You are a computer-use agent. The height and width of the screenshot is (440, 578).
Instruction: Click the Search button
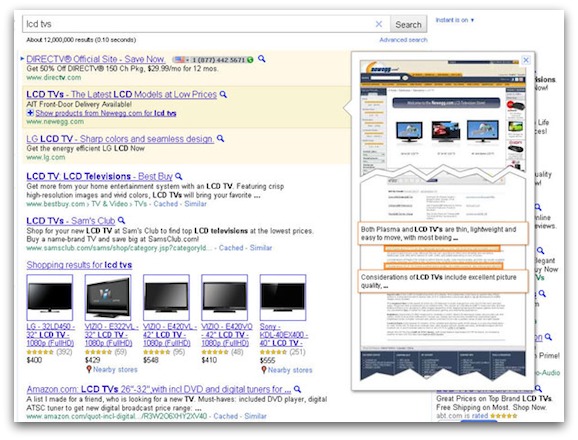(408, 24)
